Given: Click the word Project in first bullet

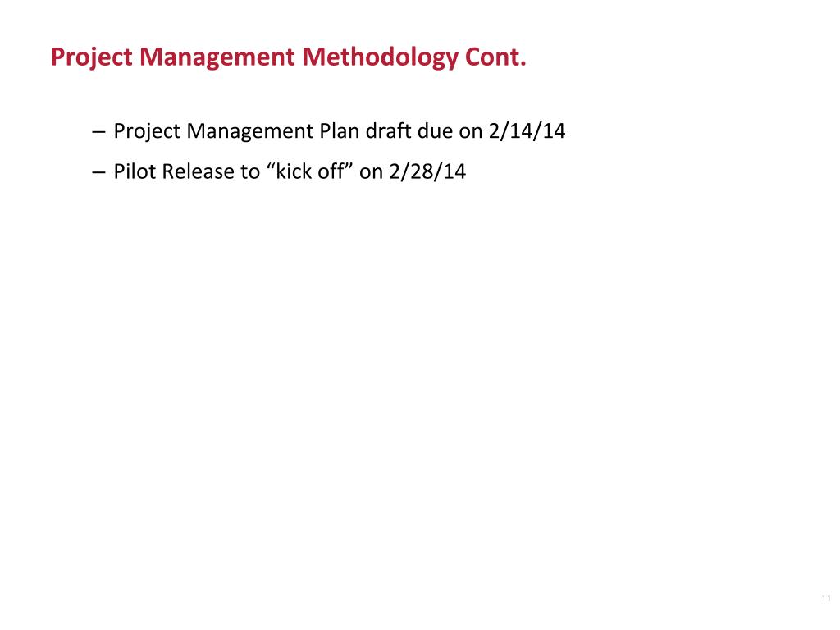Looking at the screenshot, I should (x=147, y=132).
